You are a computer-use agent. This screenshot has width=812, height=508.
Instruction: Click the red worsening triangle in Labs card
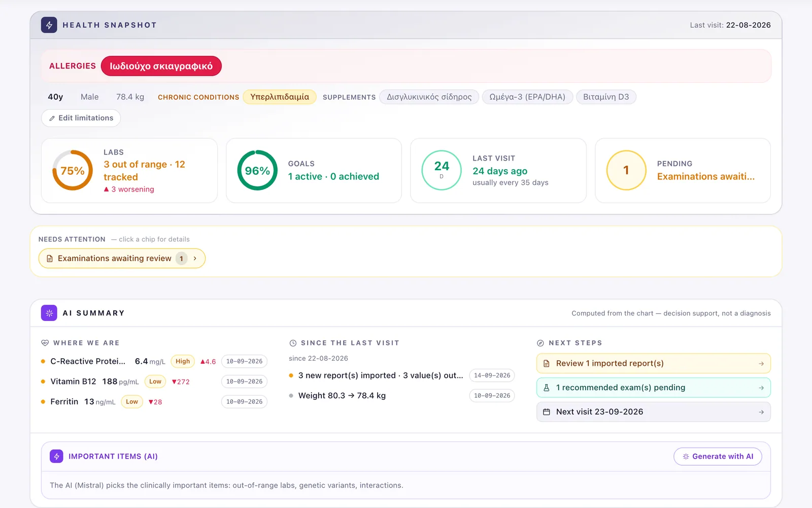pyautogui.click(x=106, y=189)
